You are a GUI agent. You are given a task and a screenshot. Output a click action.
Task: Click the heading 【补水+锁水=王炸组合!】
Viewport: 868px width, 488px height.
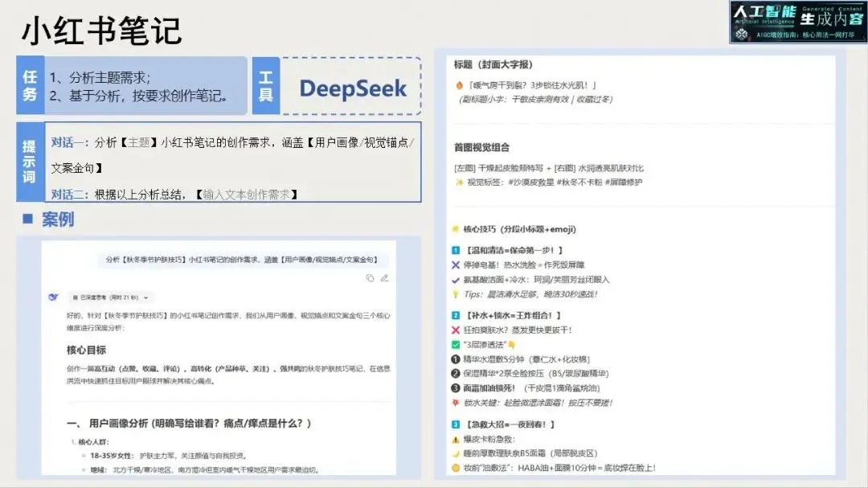[513, 315]
